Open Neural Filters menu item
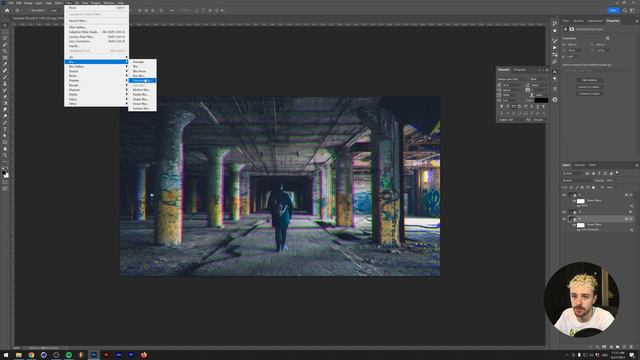Image resolution: width=640 pixels, height=360 pixels. [96, 21]
